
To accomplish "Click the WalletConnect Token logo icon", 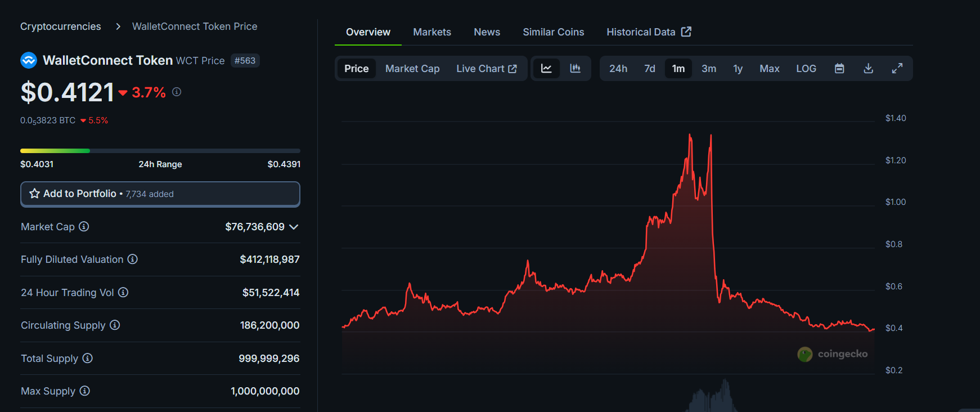I will pyautogui.click(x=29, y=60).
